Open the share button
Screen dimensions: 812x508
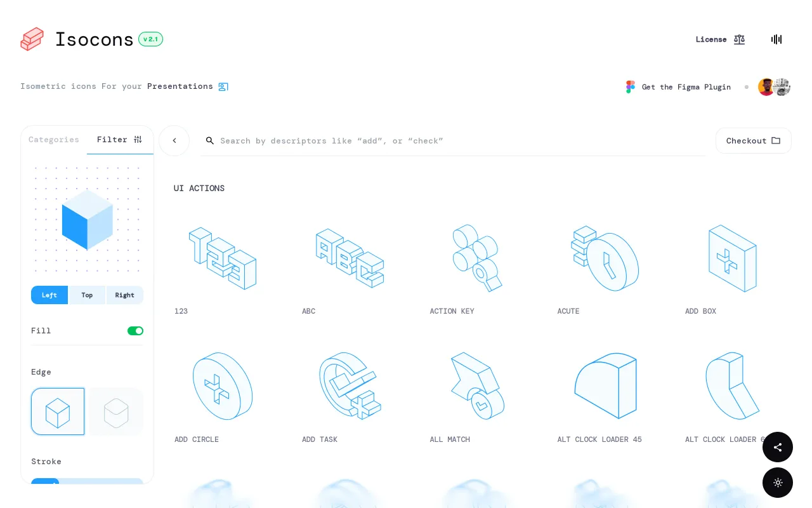point(778,447)
